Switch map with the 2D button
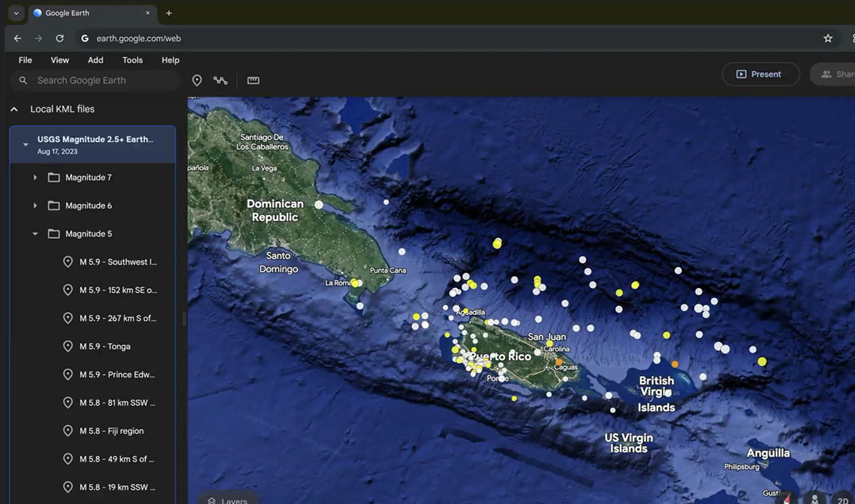 [843, 499]
